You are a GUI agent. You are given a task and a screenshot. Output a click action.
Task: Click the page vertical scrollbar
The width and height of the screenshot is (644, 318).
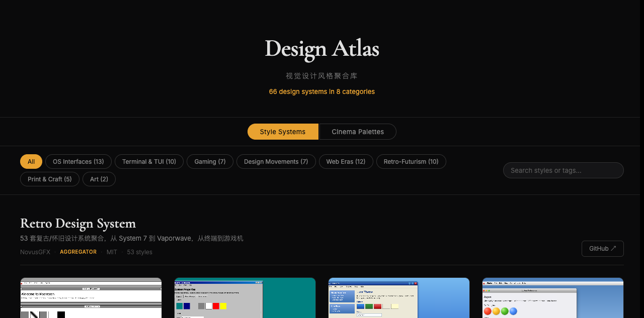click(642, 159)
